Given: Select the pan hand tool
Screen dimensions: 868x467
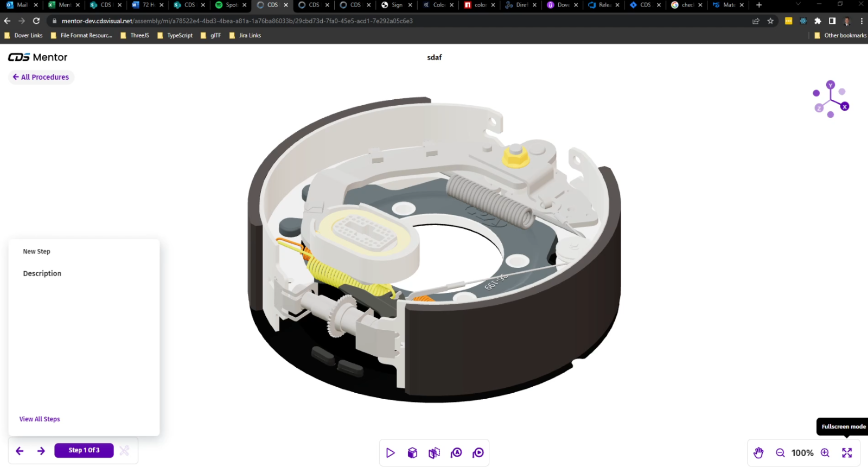Looking at the screenshot, I should point(758,453).
